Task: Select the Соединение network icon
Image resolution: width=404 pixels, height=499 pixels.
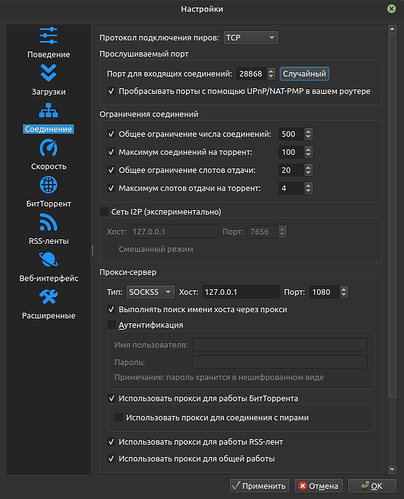Action: click(48, 110)
